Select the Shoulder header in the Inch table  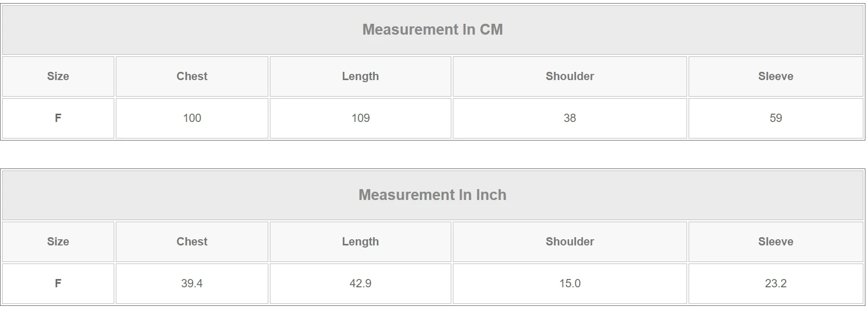tap(570, 242)
